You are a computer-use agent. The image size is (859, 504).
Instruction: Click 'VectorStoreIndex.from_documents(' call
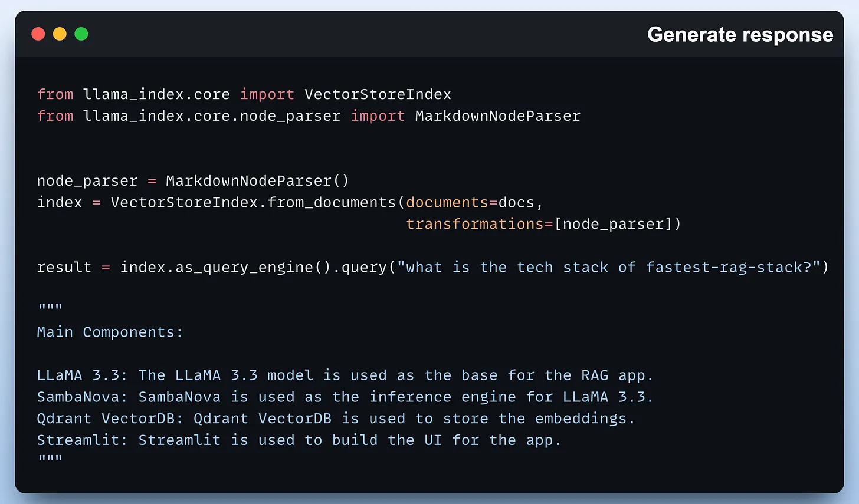coord(257,202)
